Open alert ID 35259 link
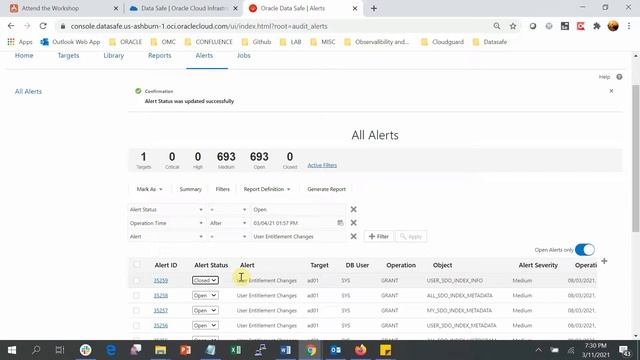Viewport: 640px width, 360px height. [161, 280]
